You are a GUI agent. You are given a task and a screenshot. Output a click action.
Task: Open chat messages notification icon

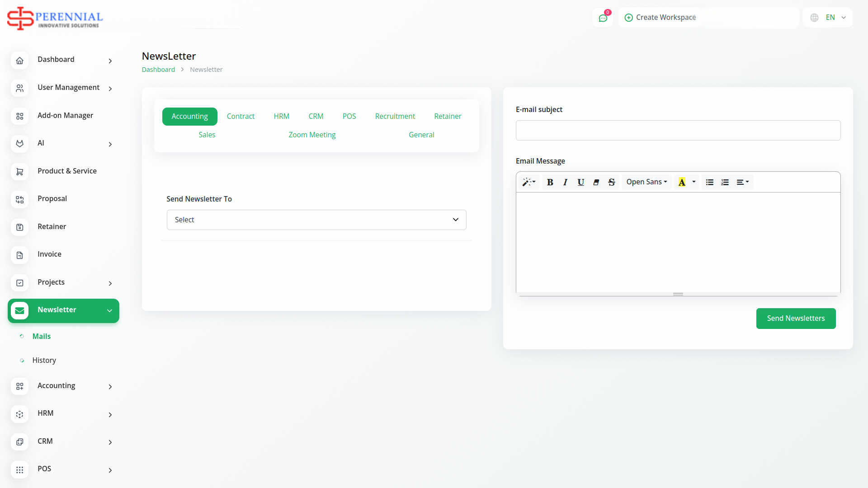point(603,18)
